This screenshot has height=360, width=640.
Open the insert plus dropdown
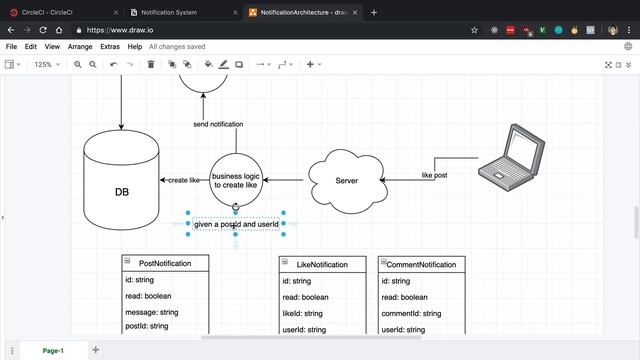tap(314, 64)
